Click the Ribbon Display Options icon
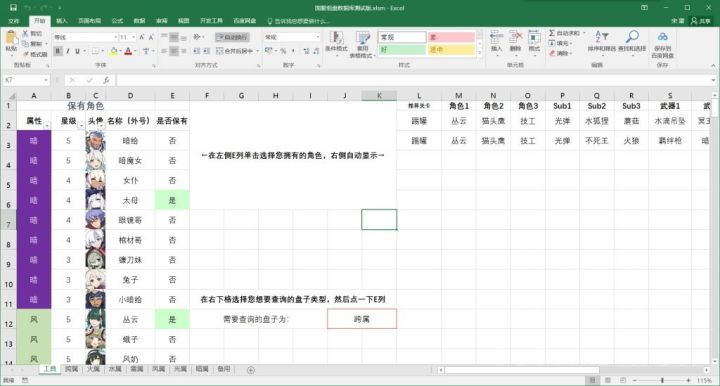Viewport: 720px width, 386px height. (x=645, y=8)
